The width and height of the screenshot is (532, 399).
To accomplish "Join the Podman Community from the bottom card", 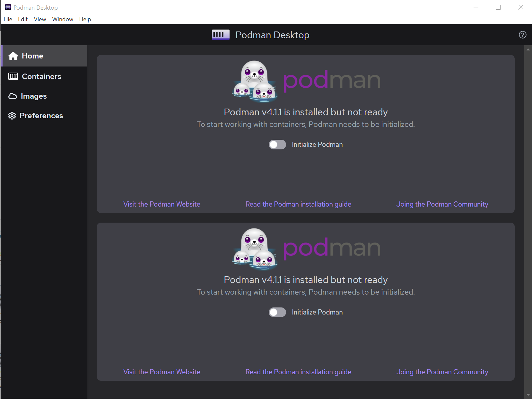I will tap(442, 372).
